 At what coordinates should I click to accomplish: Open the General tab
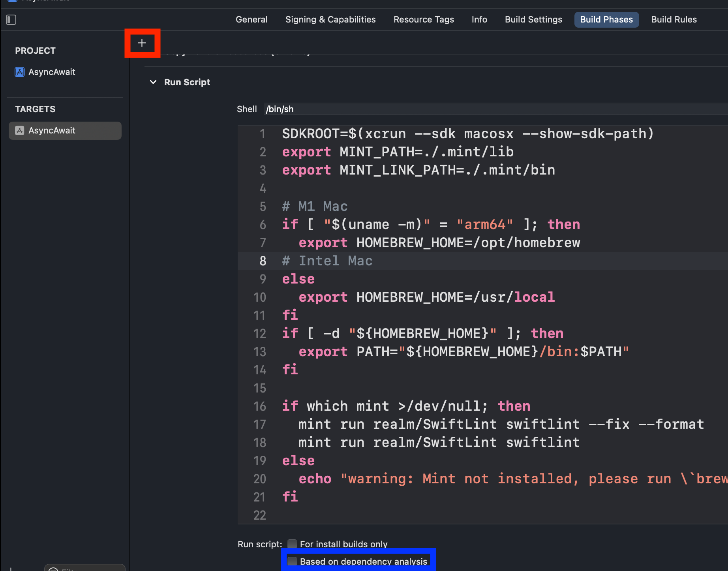coord(251,19)
